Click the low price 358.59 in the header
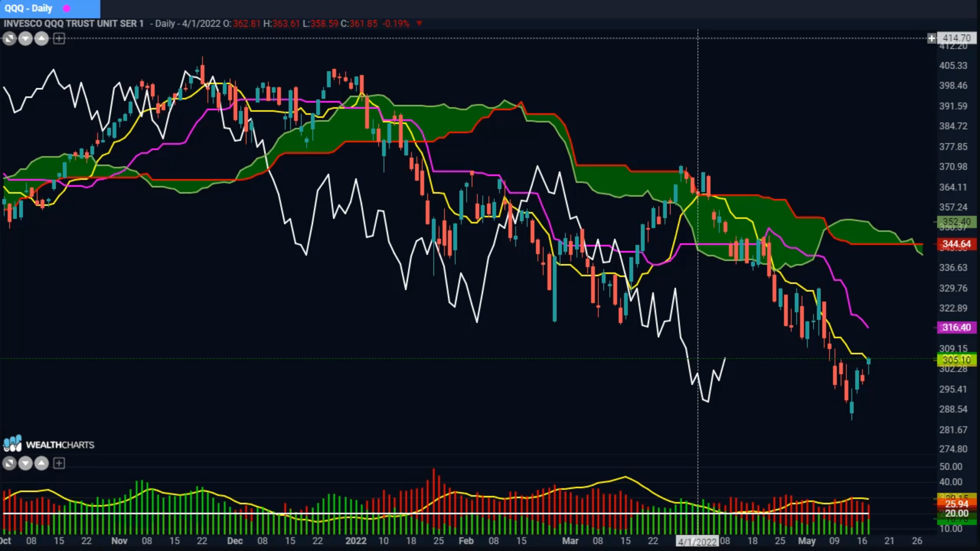Image resolution: width=980 pixels, height=551 pixels. 324,23
